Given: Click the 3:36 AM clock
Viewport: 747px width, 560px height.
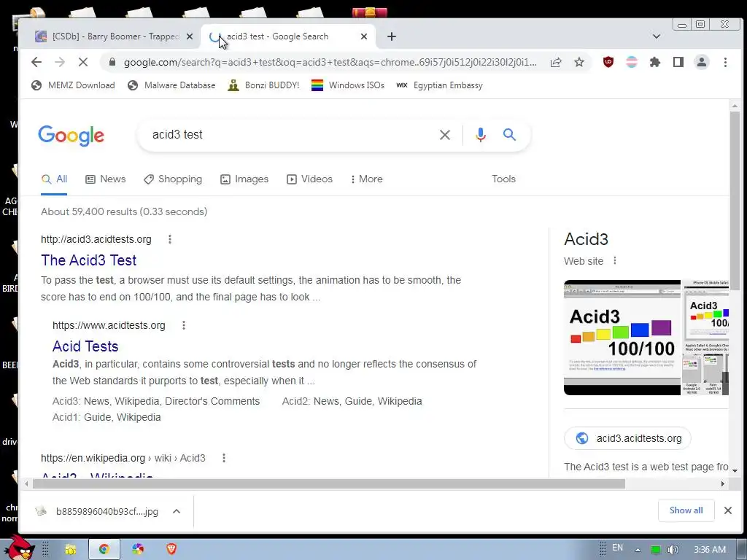Looking at the screenshot, I should [x=710, y=550].
